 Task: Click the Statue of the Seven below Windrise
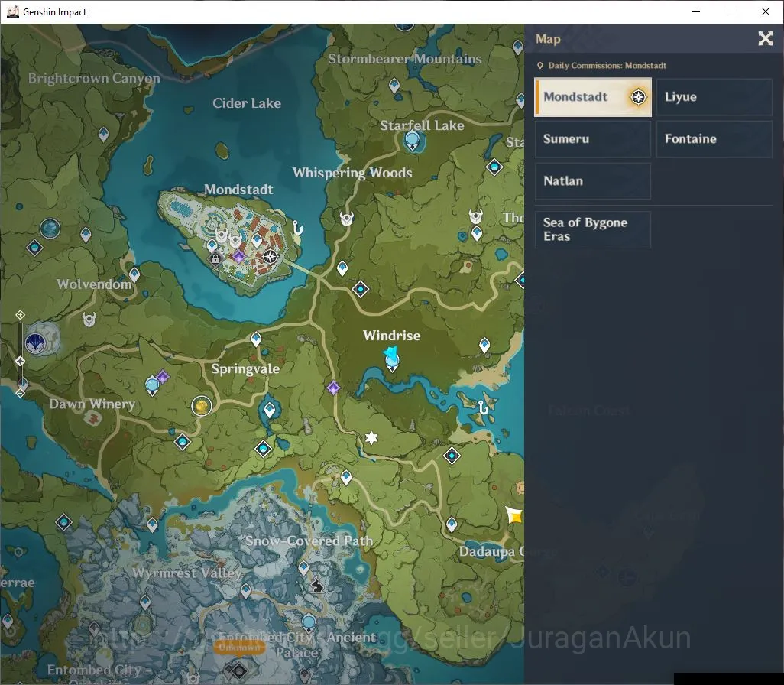point(392,362)
